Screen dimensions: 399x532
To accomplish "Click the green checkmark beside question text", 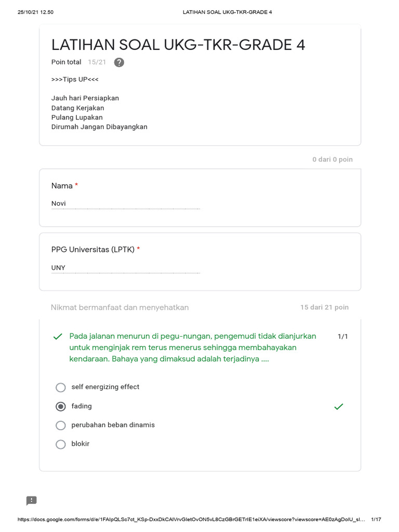I will point(58,337).
